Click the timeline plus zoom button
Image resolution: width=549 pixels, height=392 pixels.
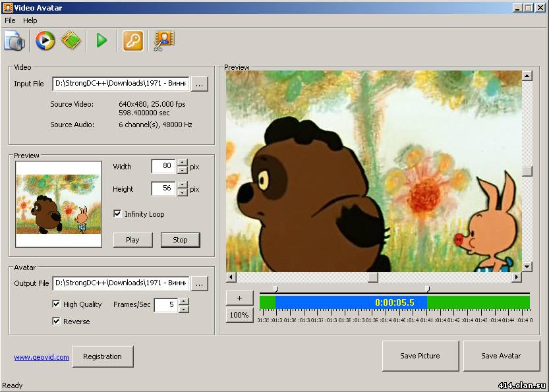point(239,298)
